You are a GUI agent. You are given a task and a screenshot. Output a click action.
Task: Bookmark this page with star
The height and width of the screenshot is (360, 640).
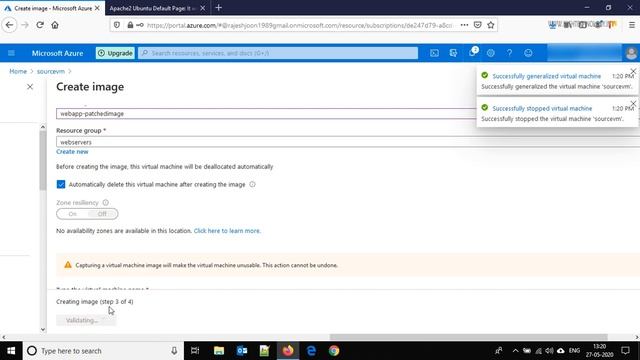491,25
